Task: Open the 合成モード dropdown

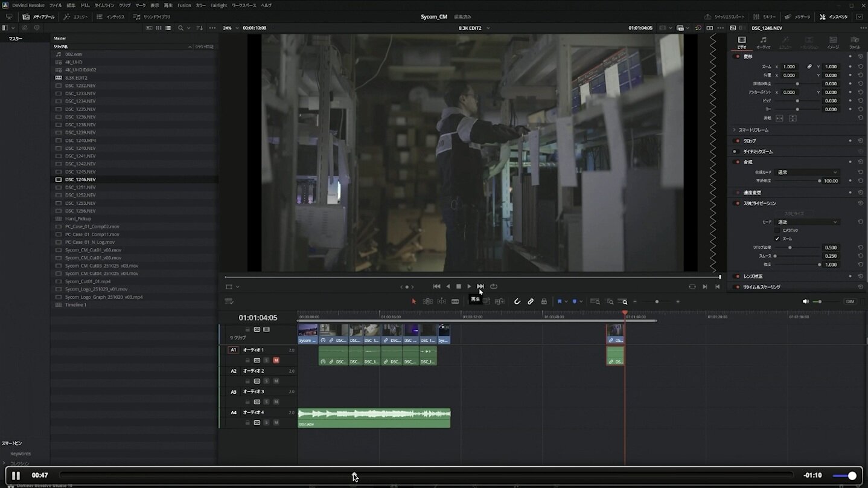Action: point(807,172)
